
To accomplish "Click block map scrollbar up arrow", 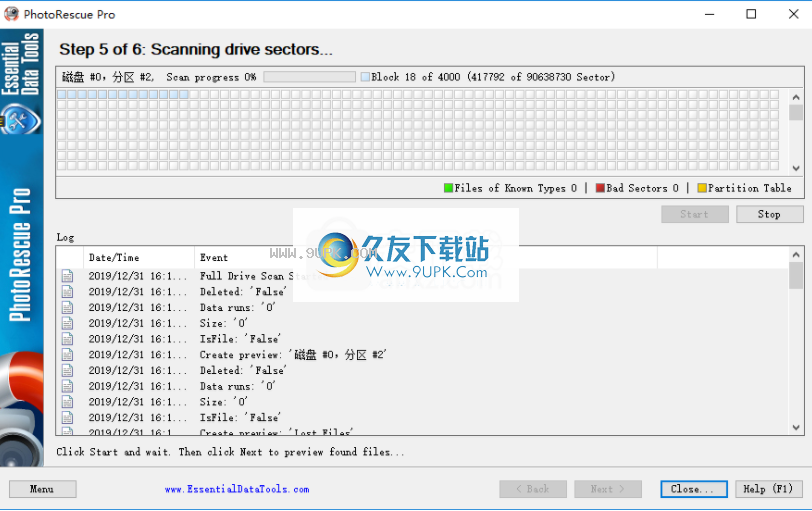I will pyautogui.click(x=796, y=97).
